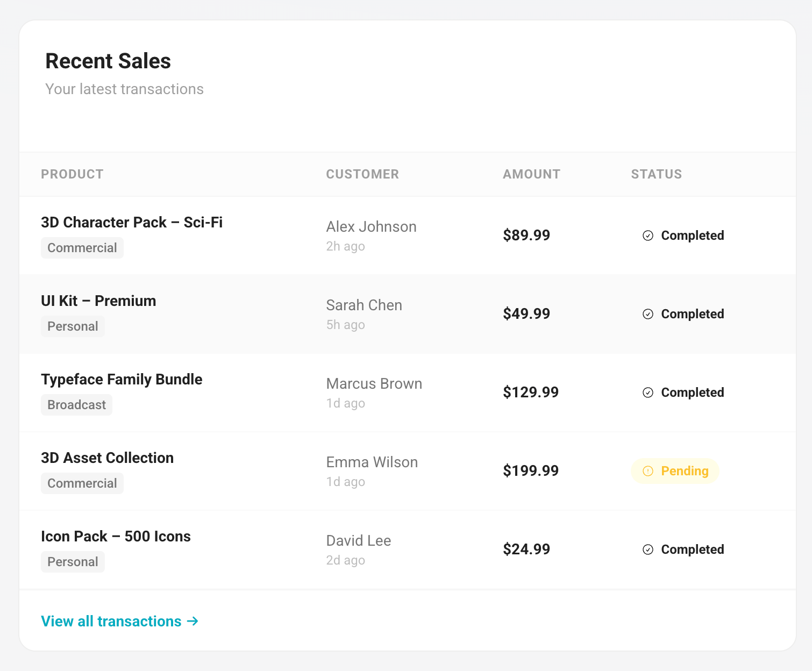Click the checkmark icon in Sarah Chen's row
The width and height of the screenshot is (812, 671).
click(648, 314)
